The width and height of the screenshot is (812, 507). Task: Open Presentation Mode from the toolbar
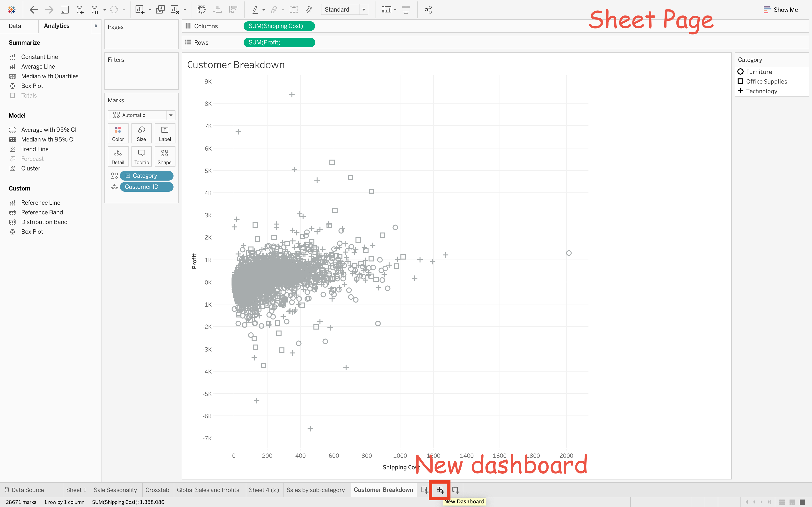[406, 10]
